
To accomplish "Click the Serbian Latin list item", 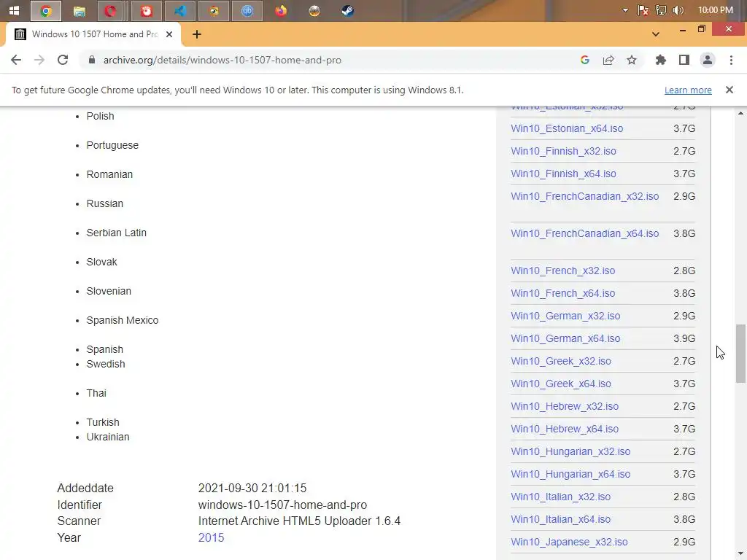I will (116, 233).
